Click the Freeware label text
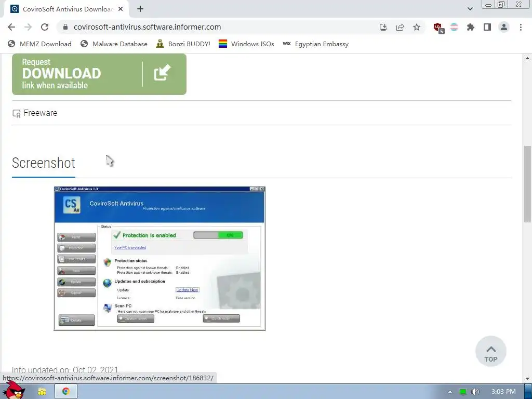 click(x=41, y=113)
